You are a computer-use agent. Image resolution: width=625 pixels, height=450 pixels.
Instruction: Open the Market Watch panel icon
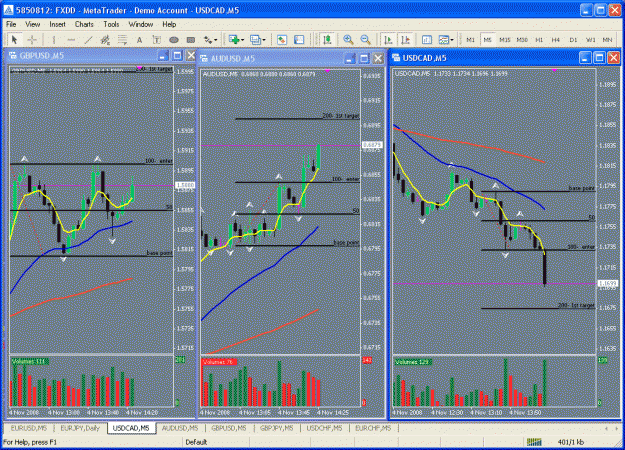pyautogui.click(x=282, y=39)
